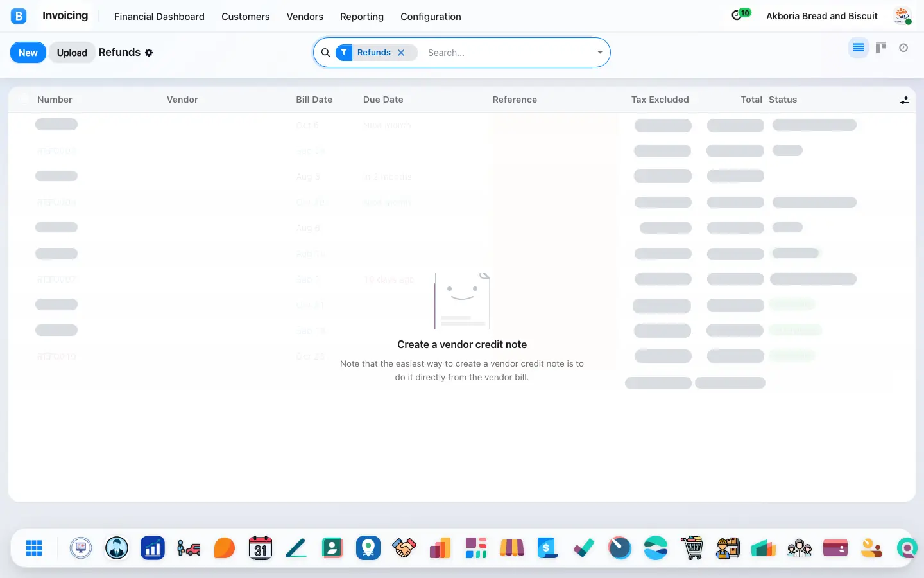The width and height of the screenshot is (924, 578).
Task: Open the Vendors menu
Action: (305, 17)
